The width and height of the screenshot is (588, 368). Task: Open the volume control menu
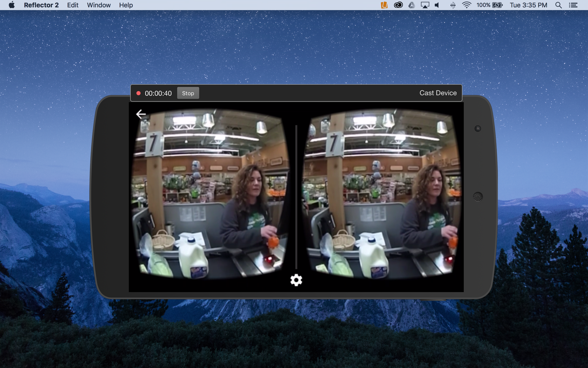click(437, 5)
